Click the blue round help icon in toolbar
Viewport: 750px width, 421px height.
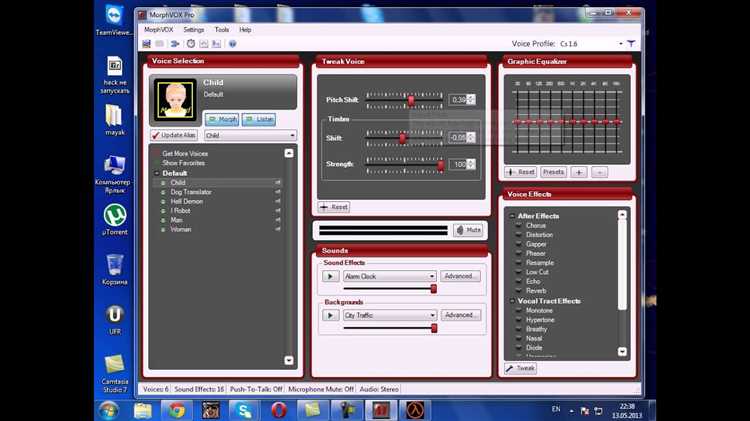coord(232,44)
